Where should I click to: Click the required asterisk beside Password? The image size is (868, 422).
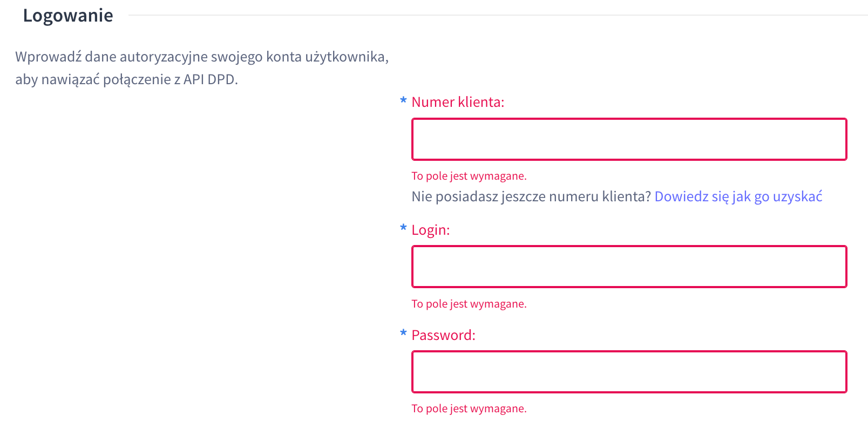[x=403, y=334]
